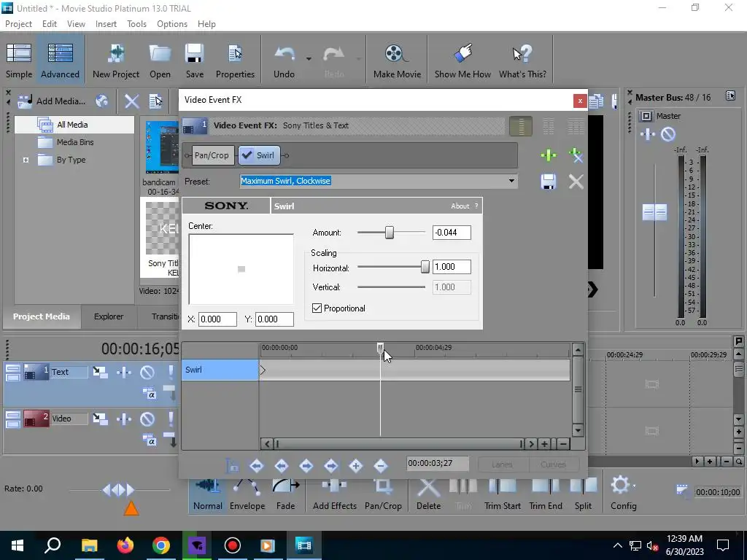Open Pan/Crop from bottom toolbar
The width and height of the screenshot is (747, 560).
tap(383, 494)
